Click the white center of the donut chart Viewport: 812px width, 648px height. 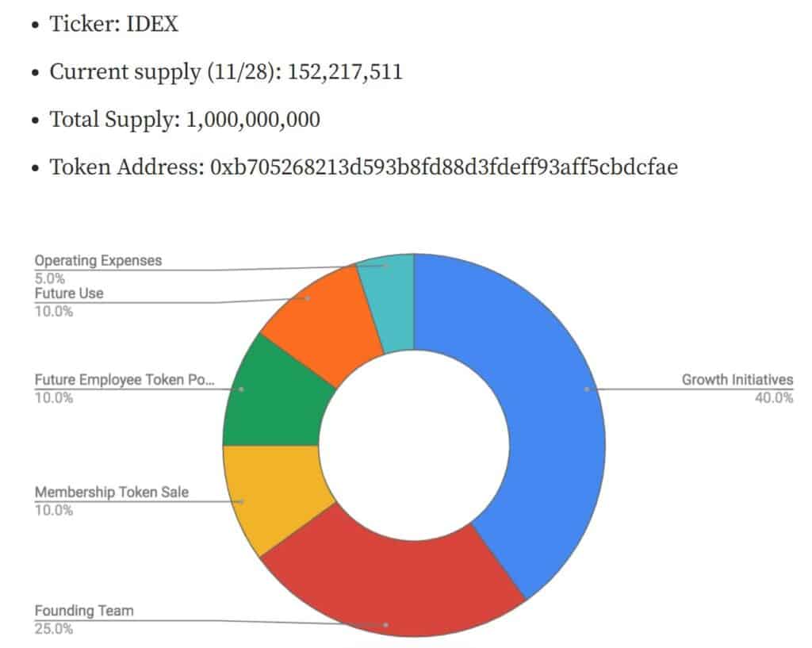[x=414, y=444]
